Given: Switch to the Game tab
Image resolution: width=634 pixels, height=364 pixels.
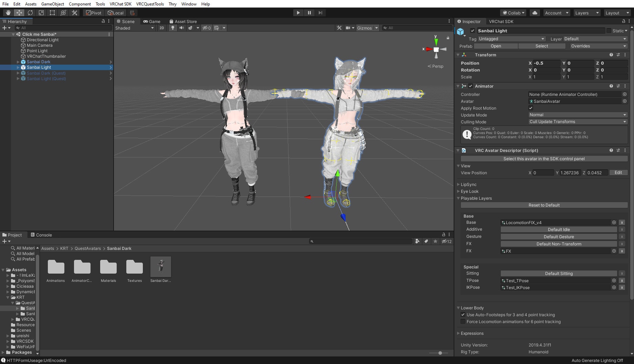Looking at the screenshot, I should click(x=152, y=21).
